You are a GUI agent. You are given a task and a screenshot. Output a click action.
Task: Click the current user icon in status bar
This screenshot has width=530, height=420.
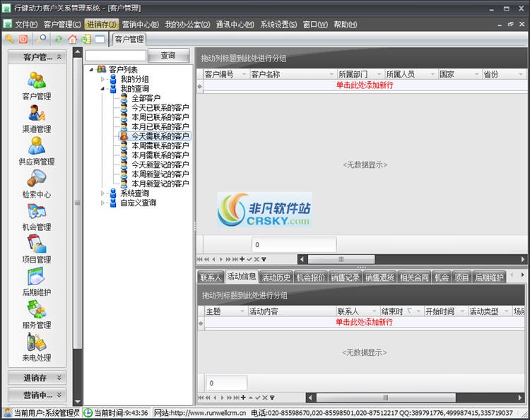8,412
